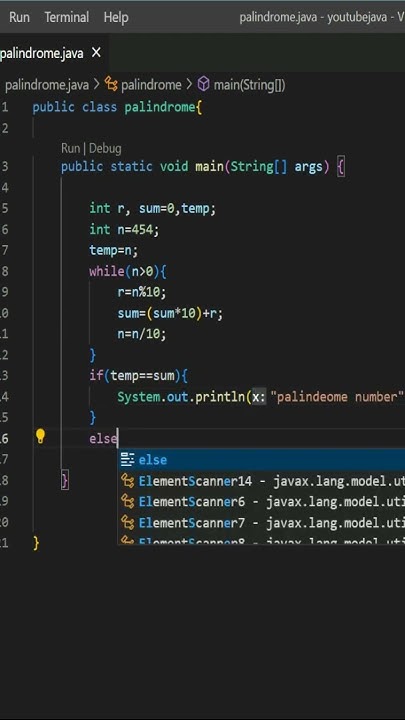Click the 'while(n>0){' line
405x720 pixels.
click(128, 271)
